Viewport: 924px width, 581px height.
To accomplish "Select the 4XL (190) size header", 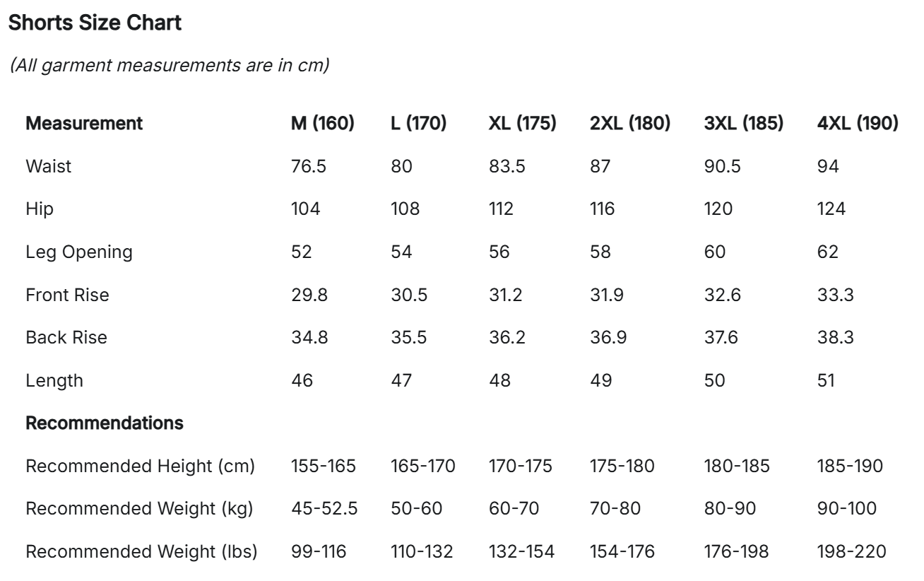I will (857, 124).
